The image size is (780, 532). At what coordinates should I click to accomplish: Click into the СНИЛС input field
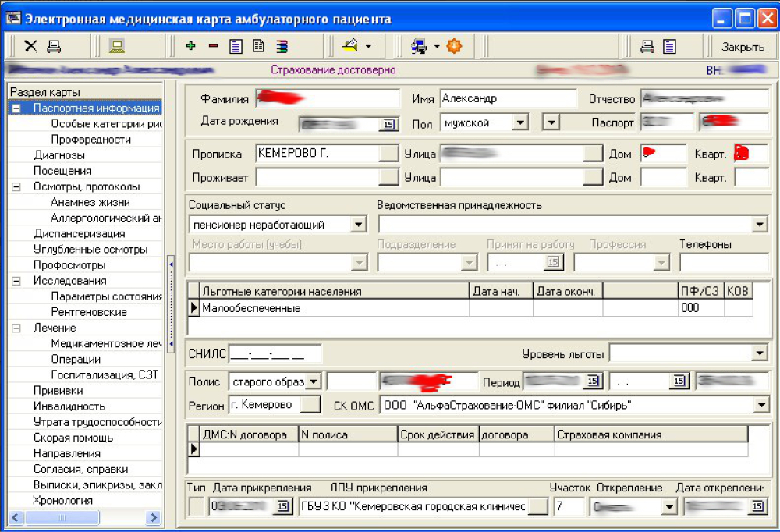275,354
